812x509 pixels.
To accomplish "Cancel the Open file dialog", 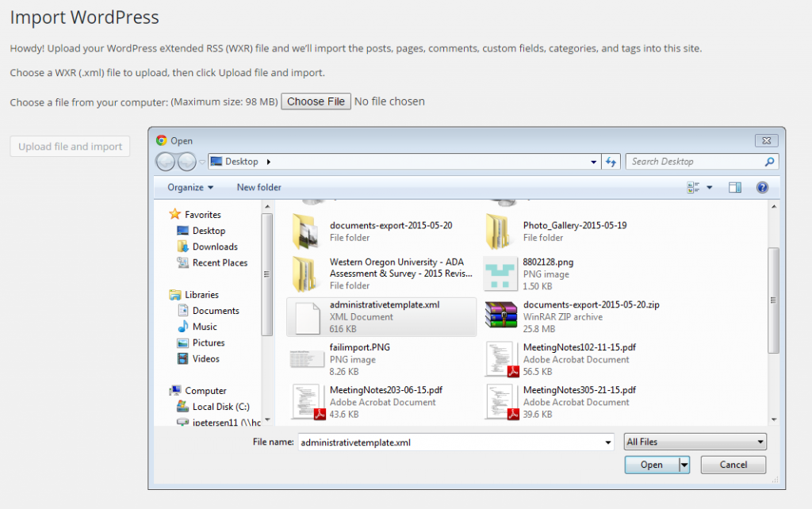I will coord(733,465).
